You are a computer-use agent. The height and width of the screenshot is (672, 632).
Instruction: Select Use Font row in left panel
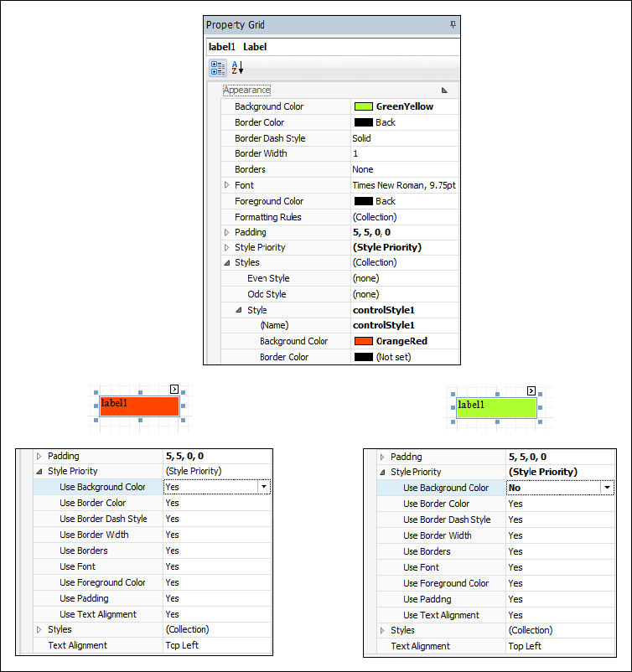click(153, 566)
